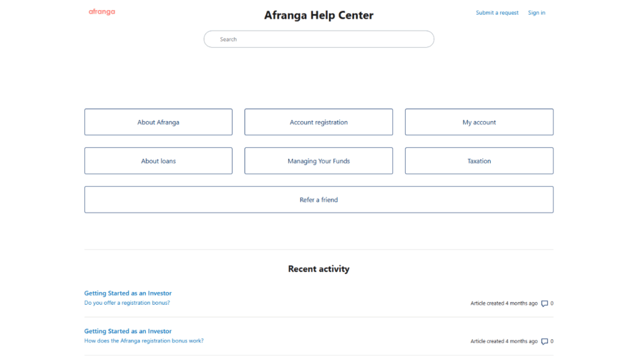Select the My account category
The width and height of the screenshot is (644, 362).
(x=479, y=122)
